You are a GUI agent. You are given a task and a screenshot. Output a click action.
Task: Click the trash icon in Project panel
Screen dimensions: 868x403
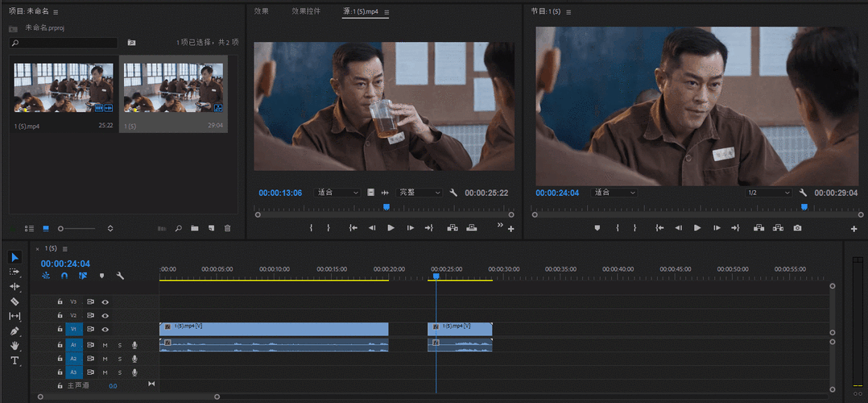click(227, 228)
